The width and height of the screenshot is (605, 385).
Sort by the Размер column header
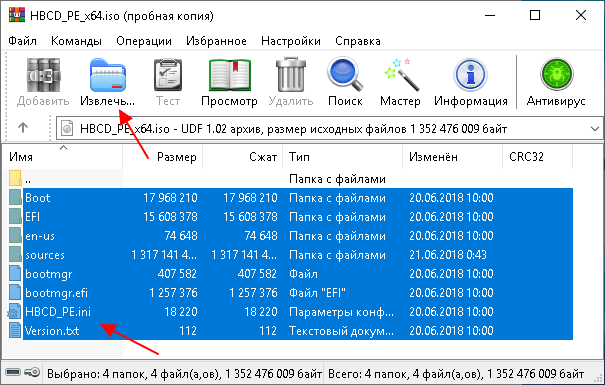tap(162, 157)
